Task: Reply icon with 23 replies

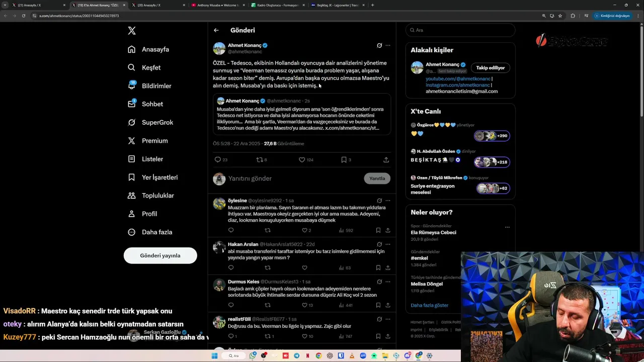Action: tap(221, 159)
